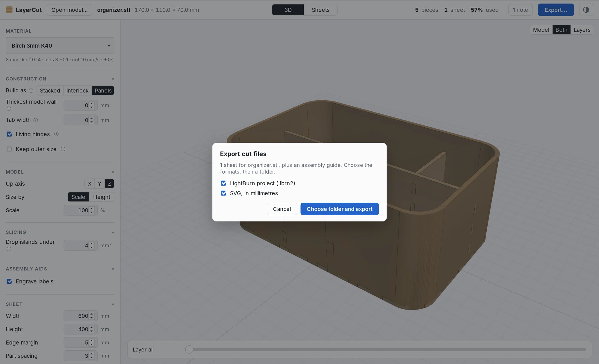
Task: Increase the Tab width stepper
Action: [x=92, y=118]
